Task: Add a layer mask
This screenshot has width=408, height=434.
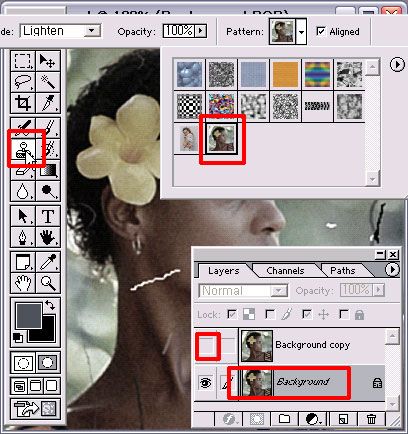Action: 257,419
